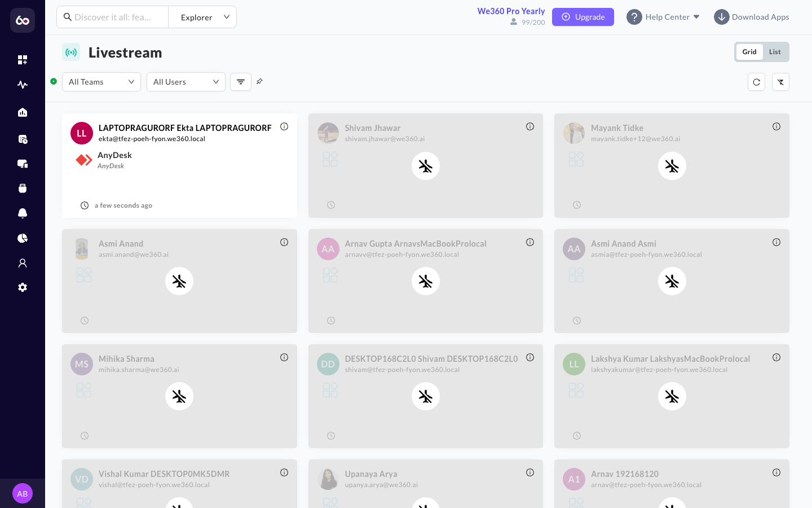Open info icon on Shivam Jhawar card

point(530,126)
